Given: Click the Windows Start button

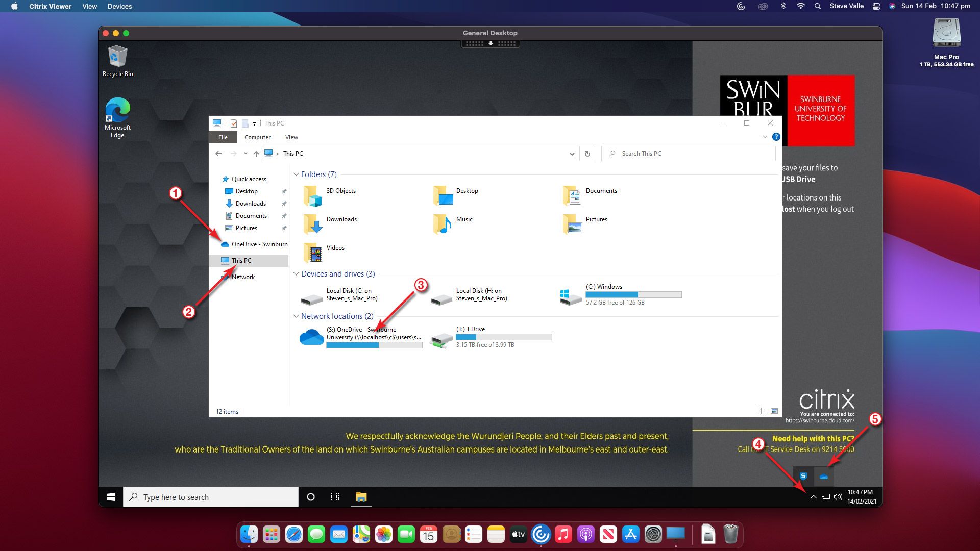Looking at the screenshot, I should 111,497.
